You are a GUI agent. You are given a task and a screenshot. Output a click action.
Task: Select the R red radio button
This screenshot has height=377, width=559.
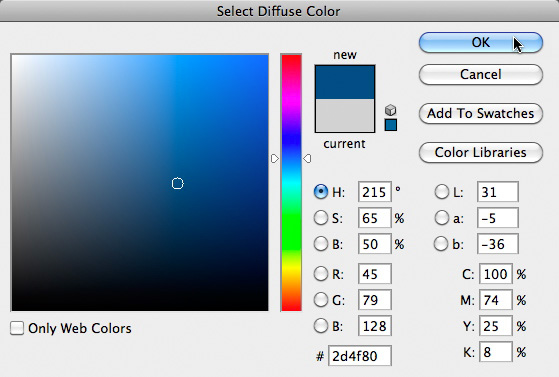(321, 274)
